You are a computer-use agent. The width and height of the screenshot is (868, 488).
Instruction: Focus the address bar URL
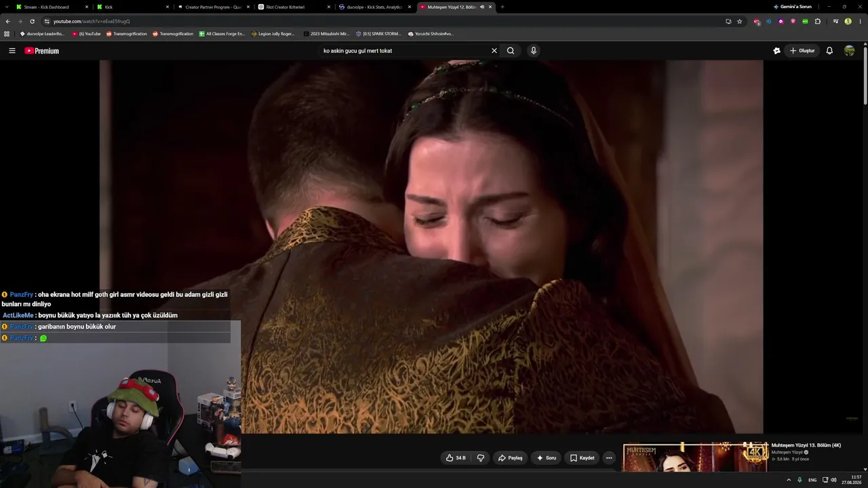tap(92, 21)
